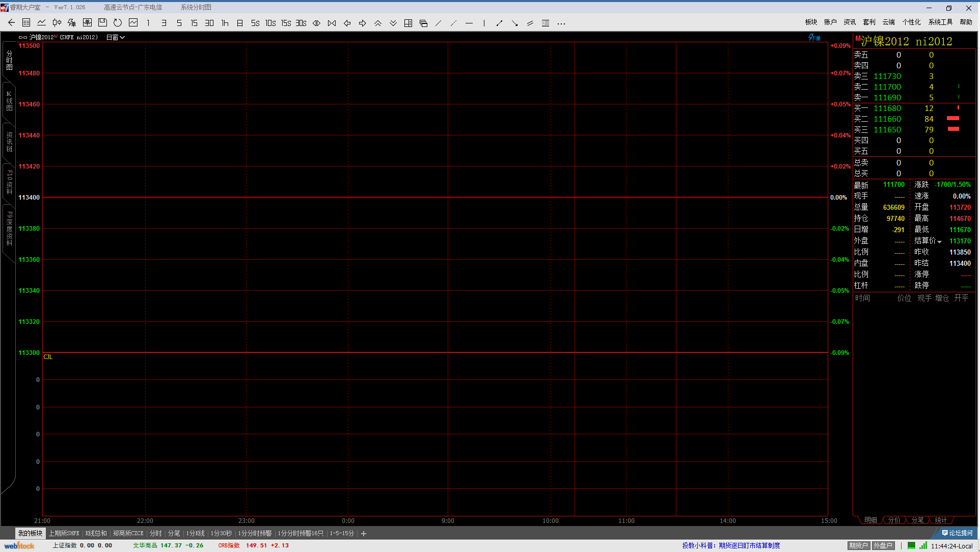The height and width of the screenshot is (552, 980).
Task: Toggle the 外盘户 account indicator
Action: coord(883,545)
